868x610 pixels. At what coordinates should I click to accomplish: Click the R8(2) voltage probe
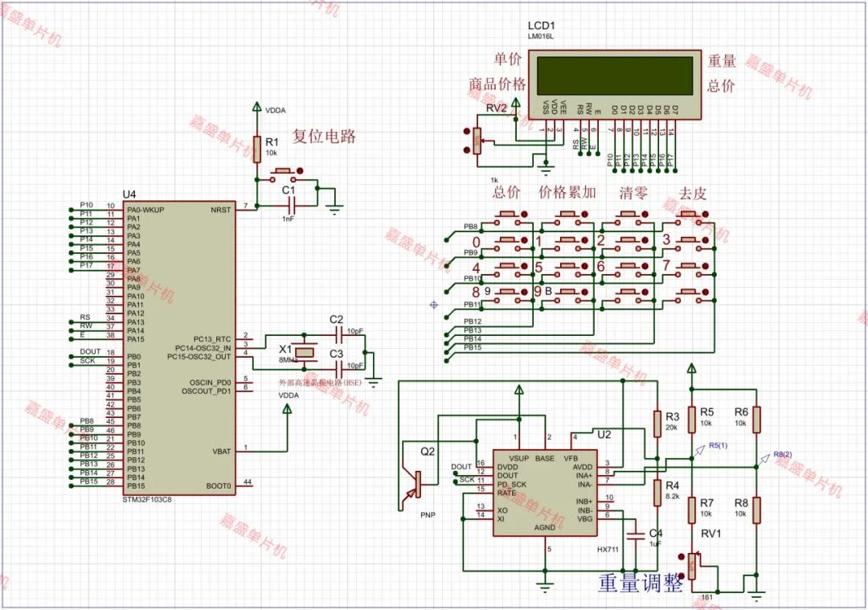tap(764, 458)
